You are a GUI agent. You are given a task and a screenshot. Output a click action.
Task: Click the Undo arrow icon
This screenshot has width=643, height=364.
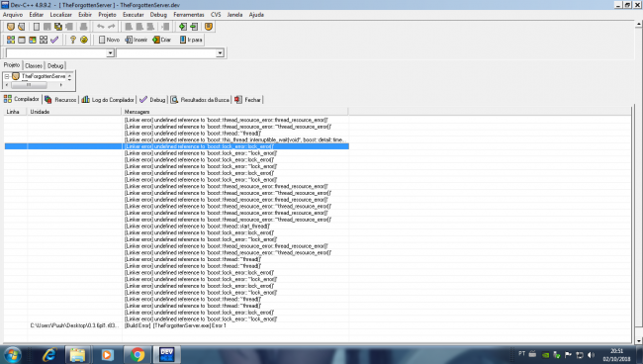(x=101, y=27)
